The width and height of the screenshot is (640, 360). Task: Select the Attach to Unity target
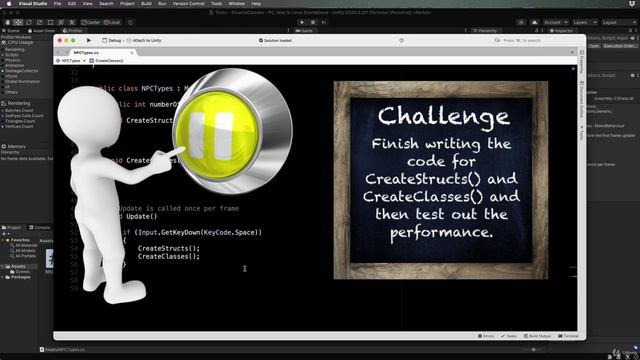[144, 40]
